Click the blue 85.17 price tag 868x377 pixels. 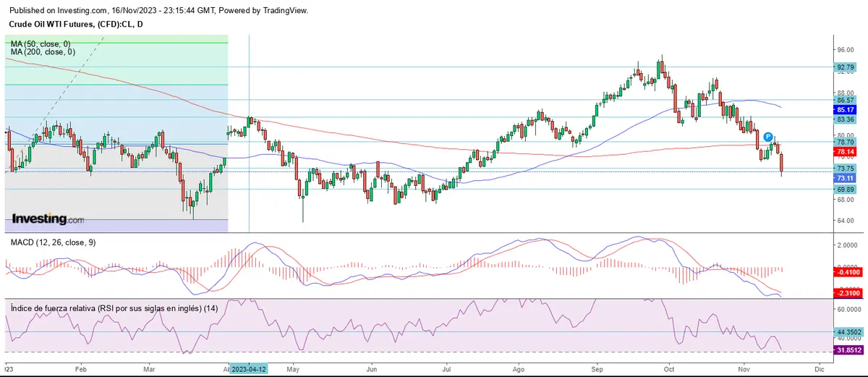846,110
